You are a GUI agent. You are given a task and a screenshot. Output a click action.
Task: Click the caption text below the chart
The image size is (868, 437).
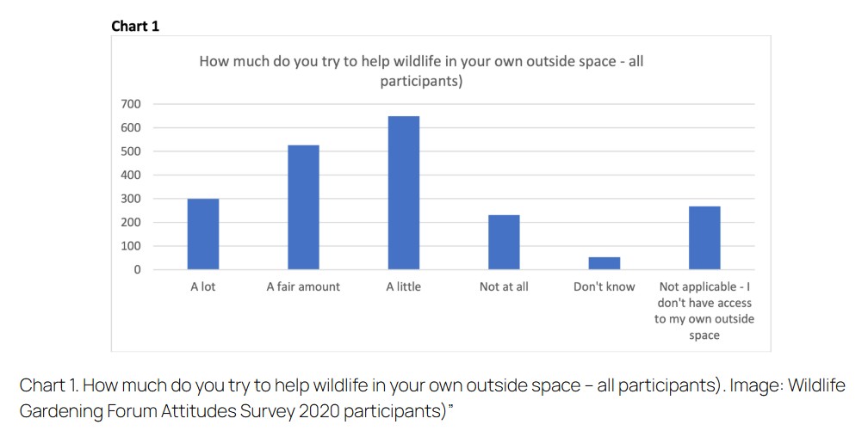pyautogui.click(x=431, y=397)
